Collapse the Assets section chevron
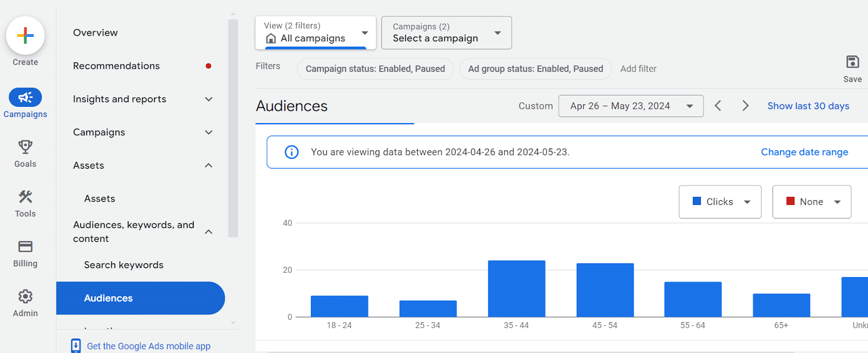 (208, 165)
